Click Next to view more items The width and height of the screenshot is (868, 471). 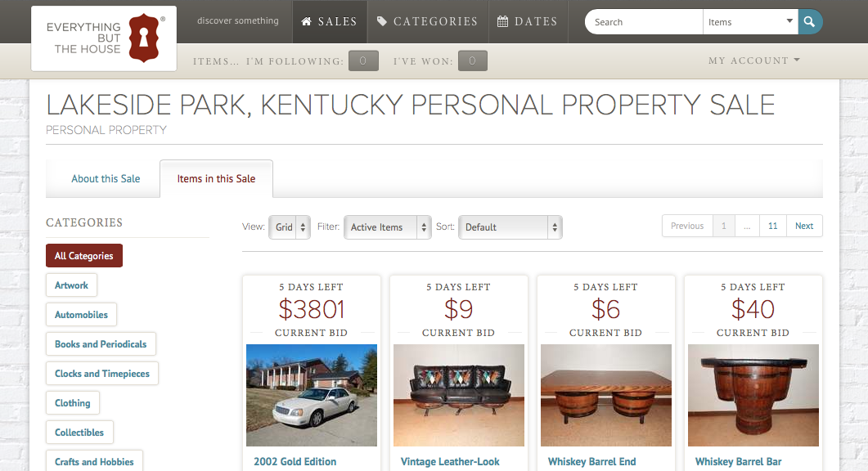point(803,226)
